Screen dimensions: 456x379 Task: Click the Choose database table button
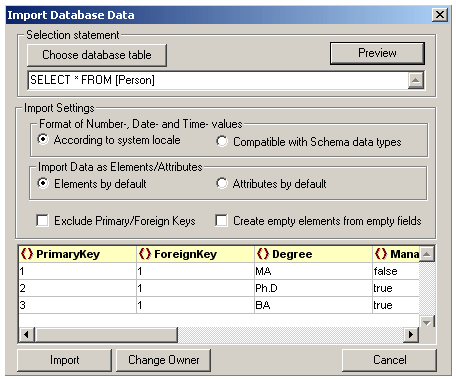(x=97, y=55)
